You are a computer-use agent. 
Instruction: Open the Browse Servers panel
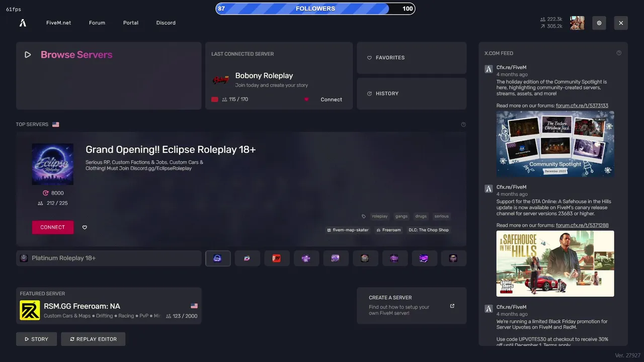point(109,76)
